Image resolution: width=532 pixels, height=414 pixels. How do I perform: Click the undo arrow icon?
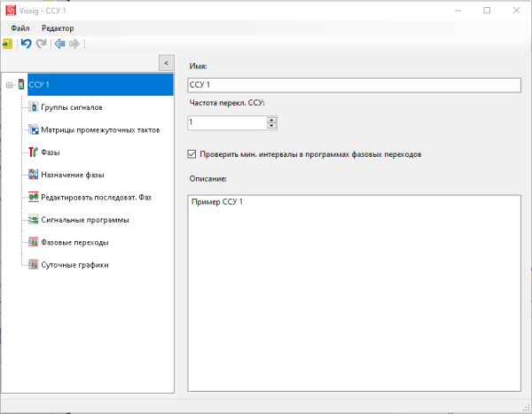(27, 43)
